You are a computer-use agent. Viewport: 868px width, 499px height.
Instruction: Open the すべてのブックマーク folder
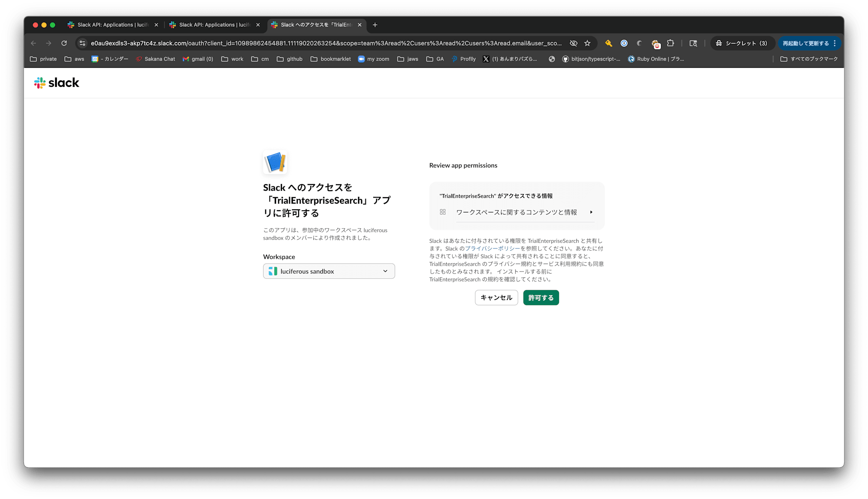tap(809, 59)
